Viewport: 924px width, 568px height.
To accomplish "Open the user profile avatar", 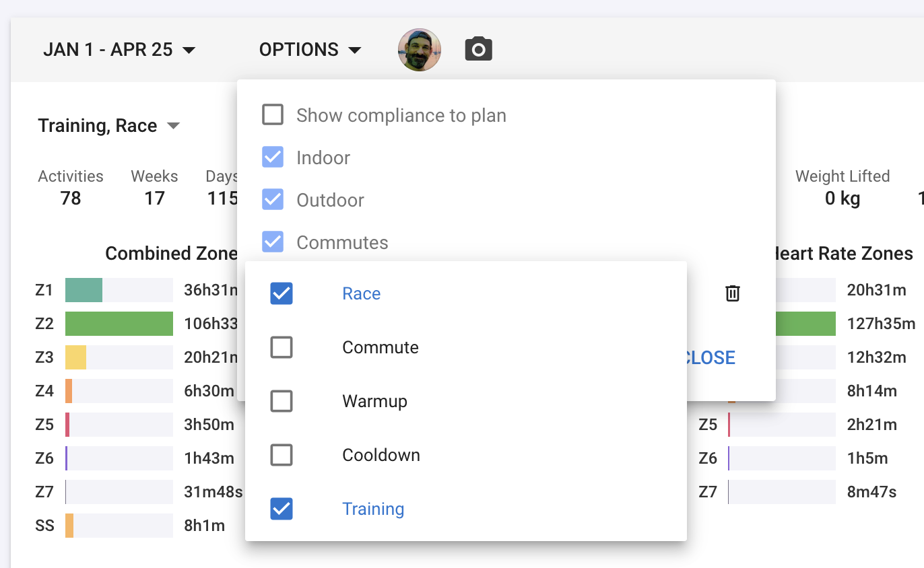I will tap(420, 50).
